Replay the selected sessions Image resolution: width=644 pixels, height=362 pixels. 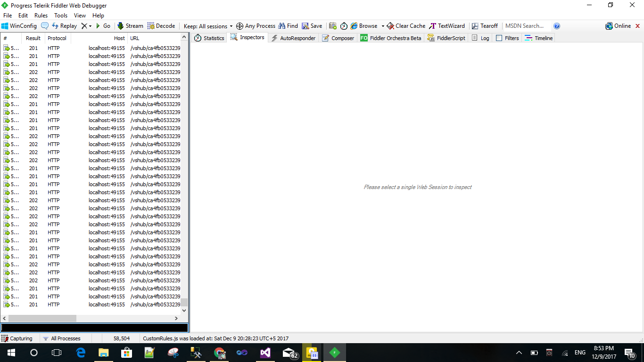click(64, 26)
